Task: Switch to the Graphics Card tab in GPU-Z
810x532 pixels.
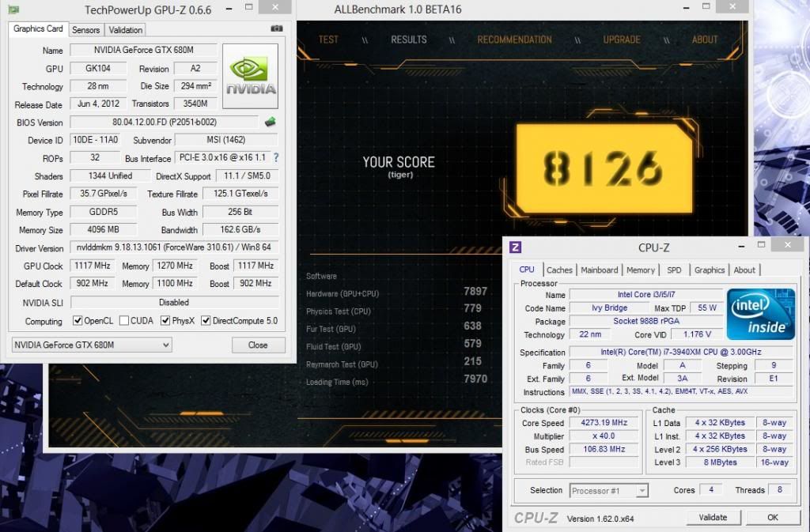Action: [38, 29]
